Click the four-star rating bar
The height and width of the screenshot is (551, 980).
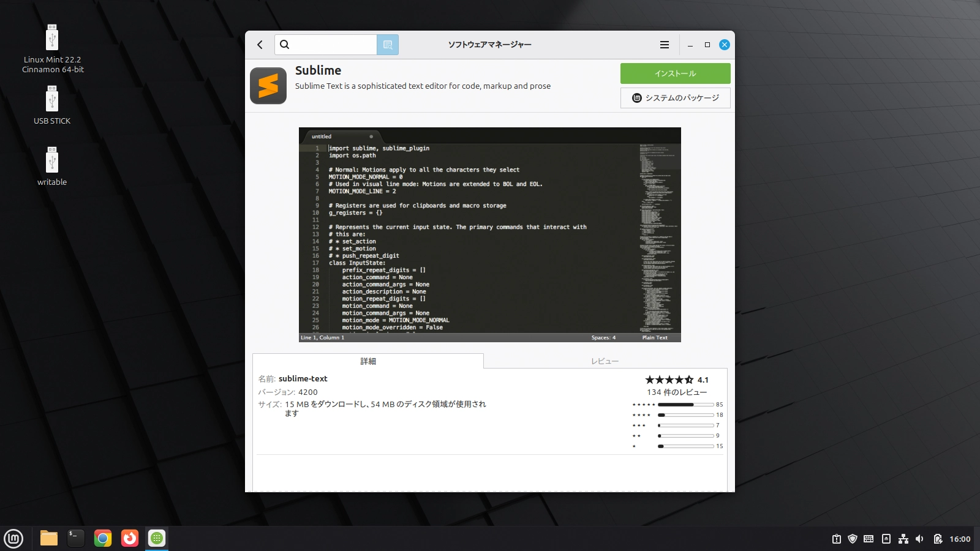[x=686, y=415]
